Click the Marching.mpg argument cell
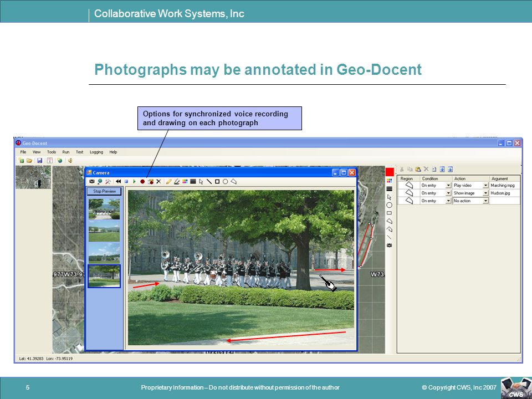532x399 pixels. [x=504, y=185]
